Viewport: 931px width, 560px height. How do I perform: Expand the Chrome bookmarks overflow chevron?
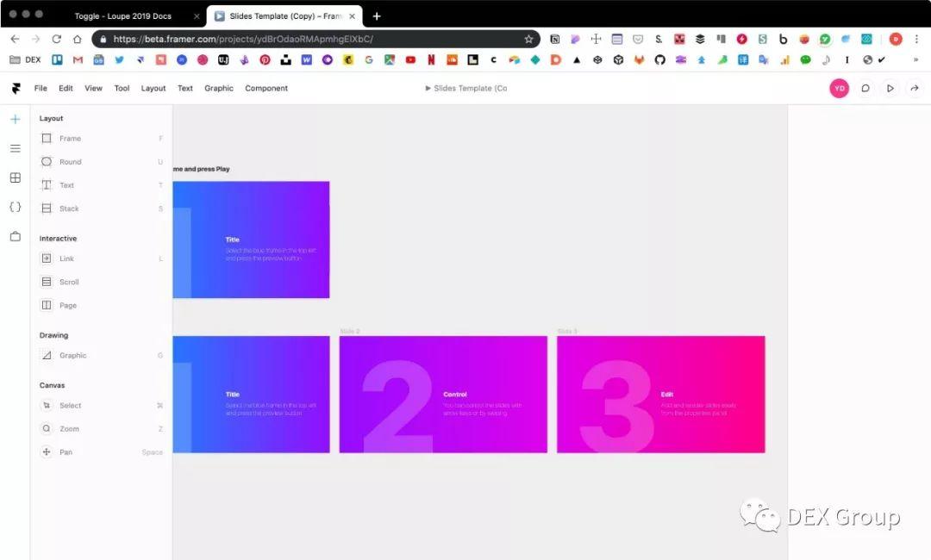click(915, 59)
